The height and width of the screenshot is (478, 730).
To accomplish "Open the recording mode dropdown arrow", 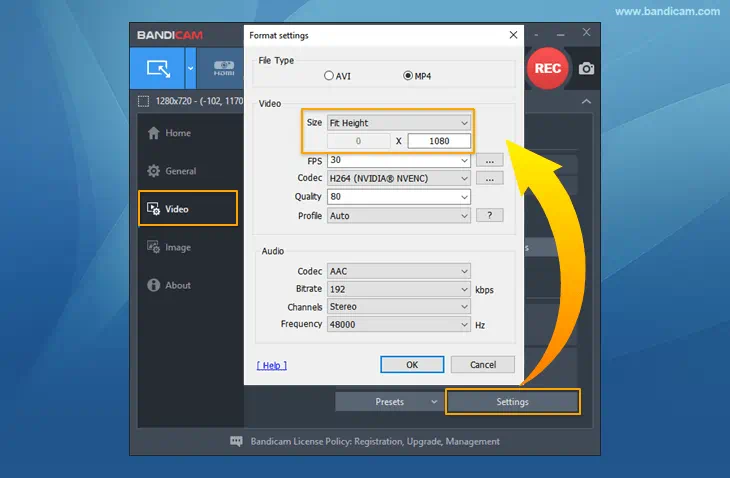I will coord(190,68).
